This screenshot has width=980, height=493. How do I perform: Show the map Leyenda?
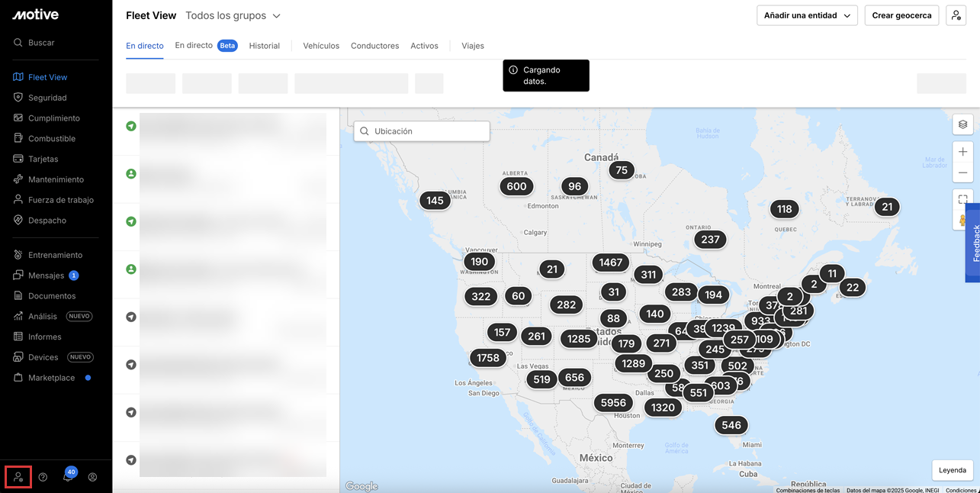click(x=952, y=470)
